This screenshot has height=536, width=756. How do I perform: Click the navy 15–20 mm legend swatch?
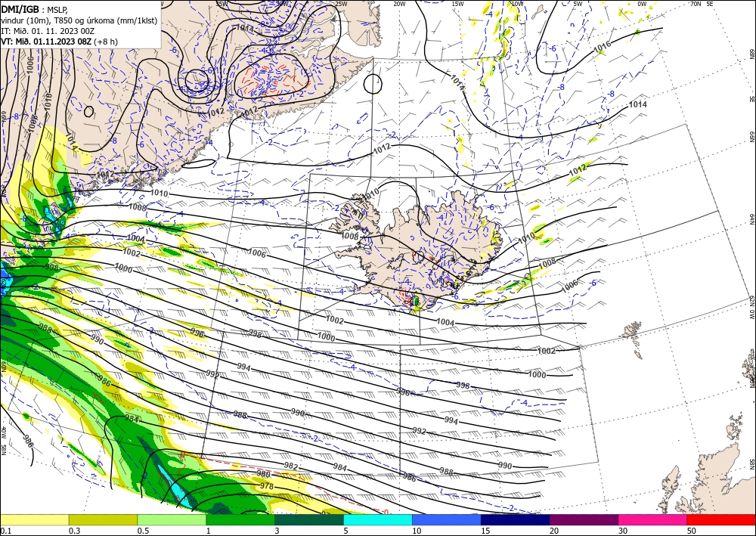point(516,519)
